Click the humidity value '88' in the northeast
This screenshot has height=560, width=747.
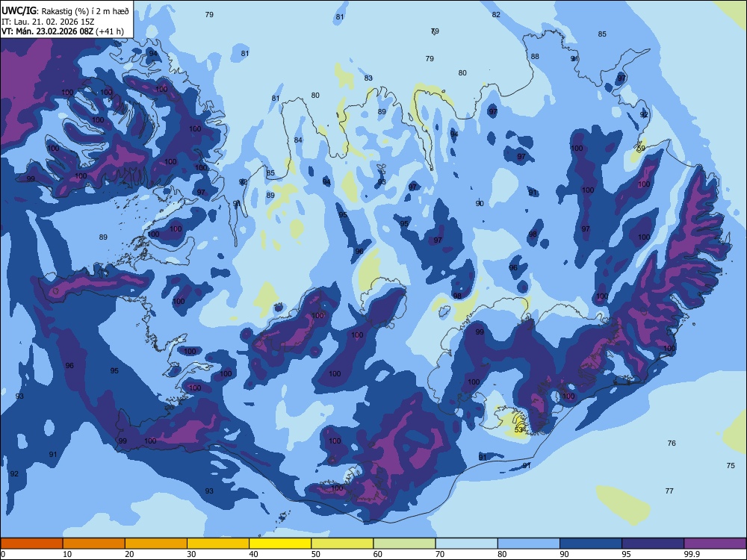pyautogui.click(x=535, y=56)
